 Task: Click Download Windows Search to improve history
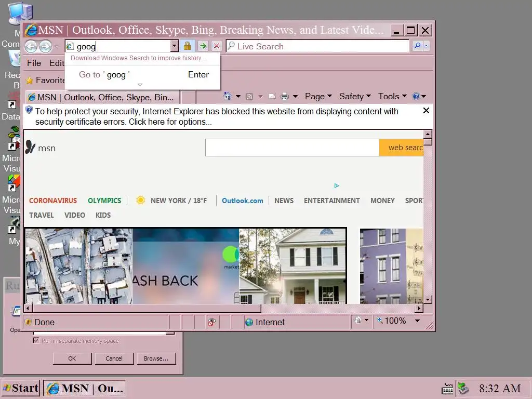[x=139, y=58]
